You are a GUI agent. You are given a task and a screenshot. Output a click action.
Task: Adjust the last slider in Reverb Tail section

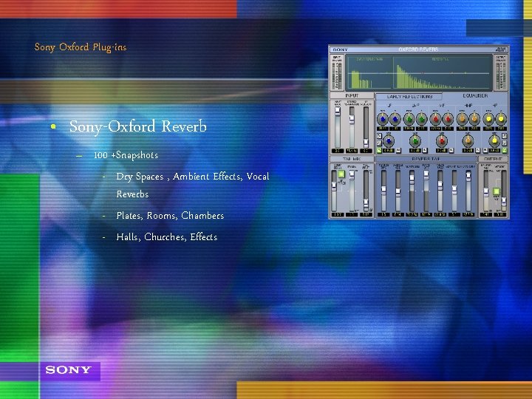pyautogui.click(x=468, y=191)
